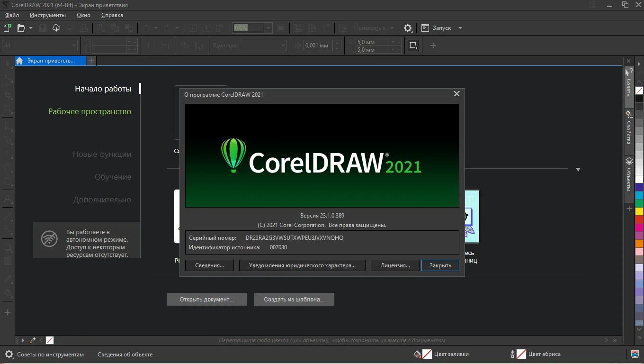The height and width of the screenshot is (364, 644).
Task: Select the Rectangle tool in toolbox
Action: (x=8, y=154)
